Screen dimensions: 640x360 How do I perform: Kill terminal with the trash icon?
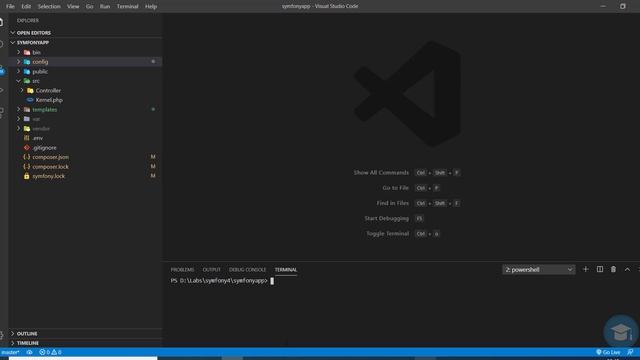point(613,269)
